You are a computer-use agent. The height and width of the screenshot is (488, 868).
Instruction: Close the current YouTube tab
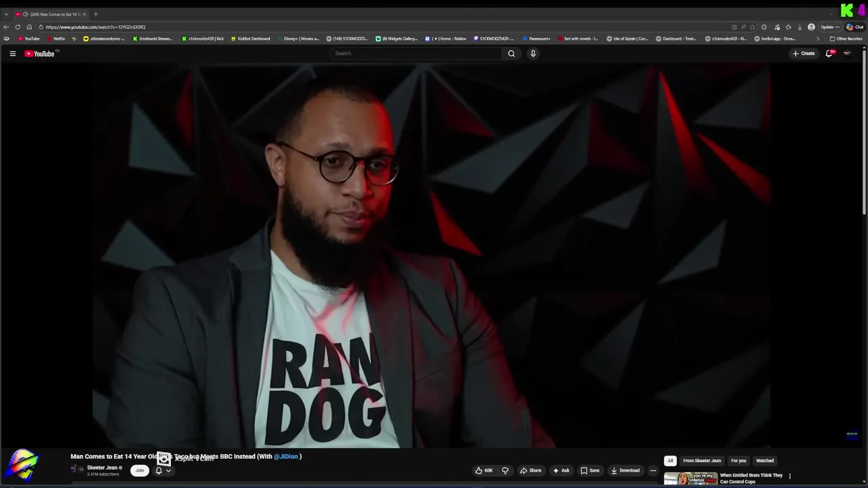pyautogui.click(x=84, y=14)
